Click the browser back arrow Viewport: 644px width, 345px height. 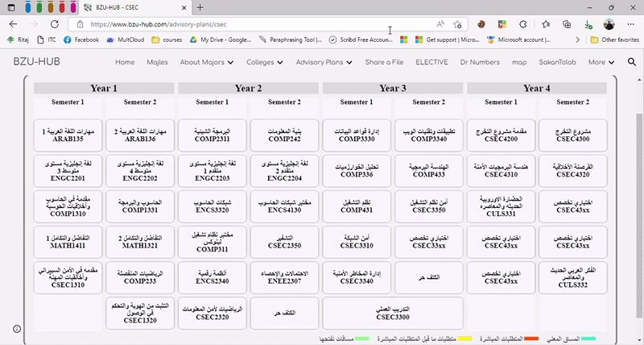point(13,24)
